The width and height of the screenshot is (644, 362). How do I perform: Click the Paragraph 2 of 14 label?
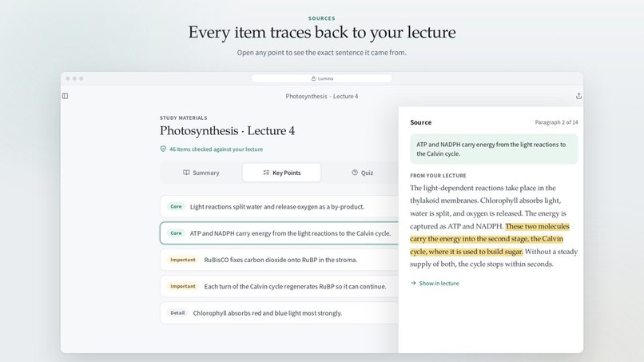click(556, 122)
